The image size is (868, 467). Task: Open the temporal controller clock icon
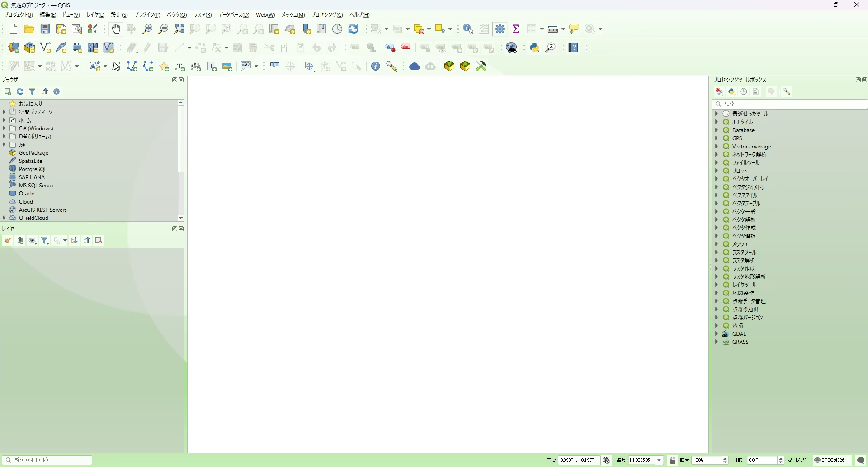[338, 29]
